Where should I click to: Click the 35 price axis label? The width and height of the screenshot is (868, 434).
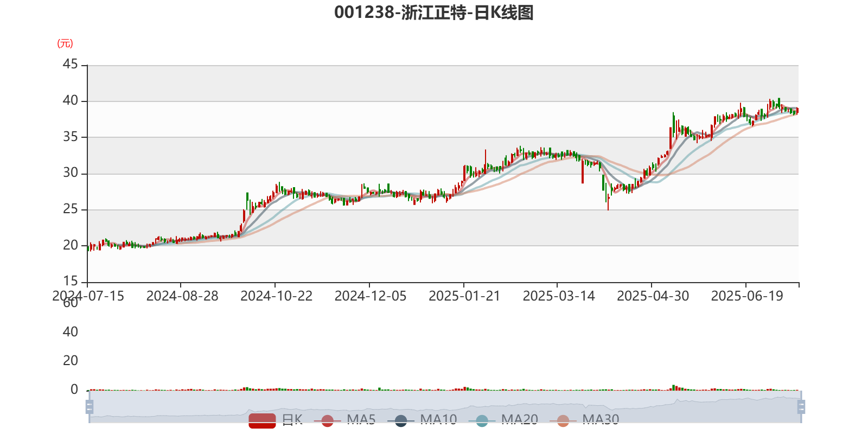pos(71,137)
